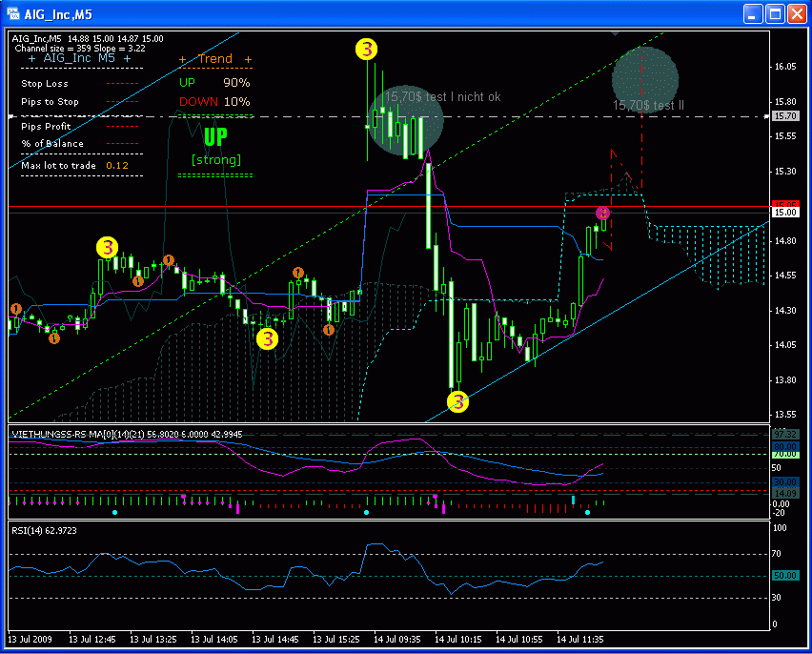The height and width of the screenshot is (654, 812).
Task: Click the "14 Jul 10:15" timestamp on the time axis
Action: (x=457, y=640)
